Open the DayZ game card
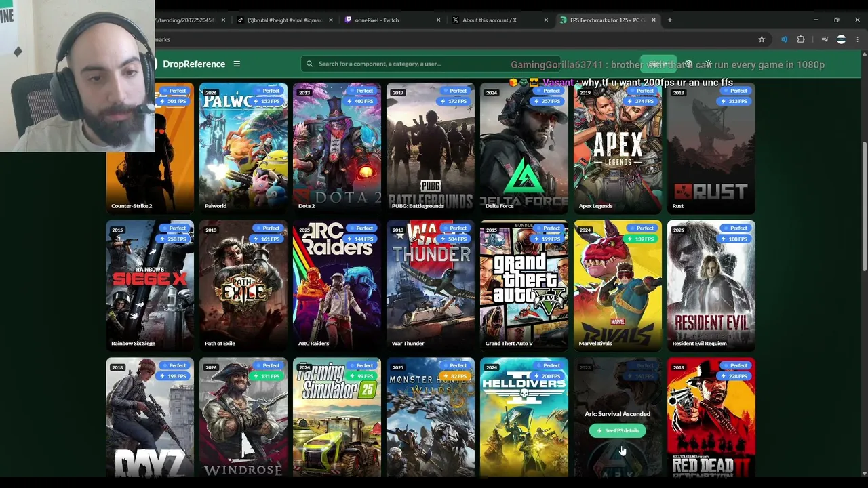868x488 pixels. 150,418
